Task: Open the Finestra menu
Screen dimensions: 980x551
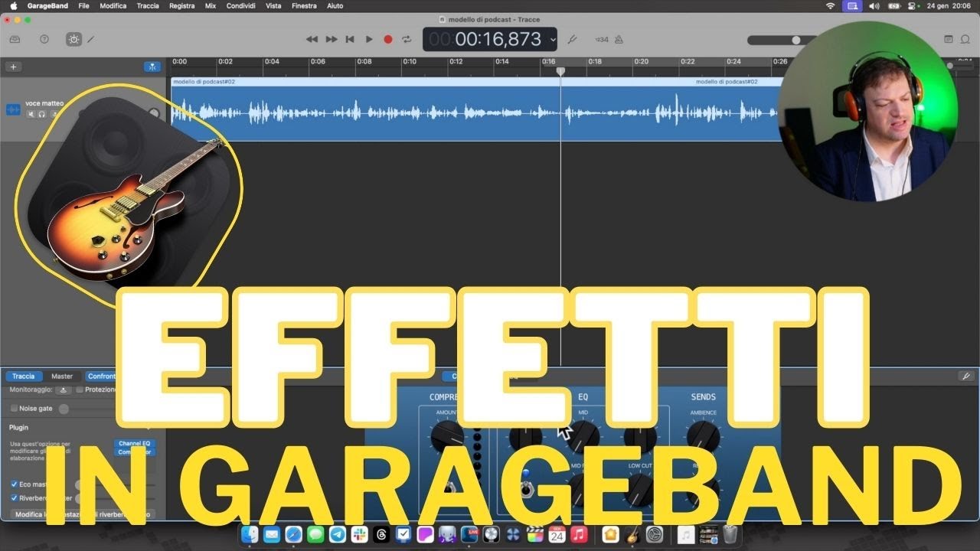Action: [304, 5]
